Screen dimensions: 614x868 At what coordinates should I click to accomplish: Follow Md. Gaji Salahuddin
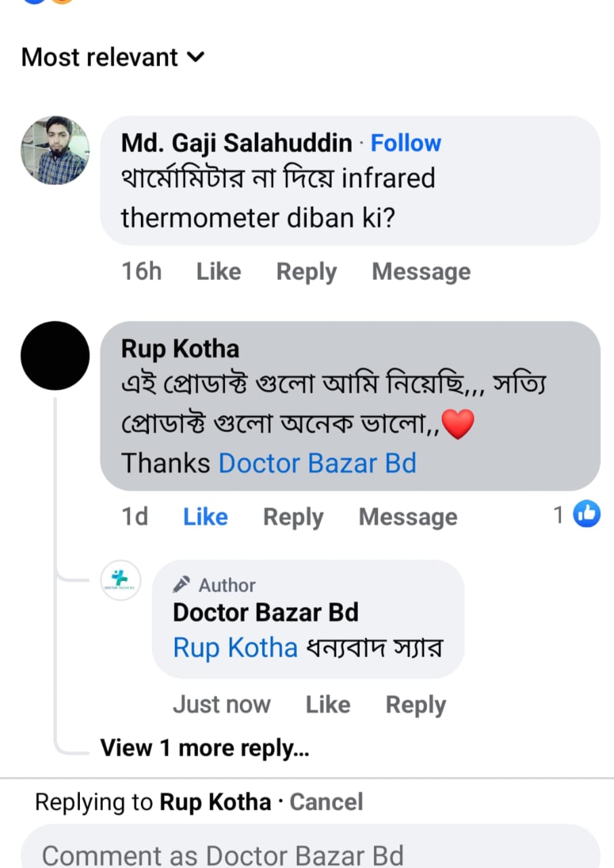[406, 143]
